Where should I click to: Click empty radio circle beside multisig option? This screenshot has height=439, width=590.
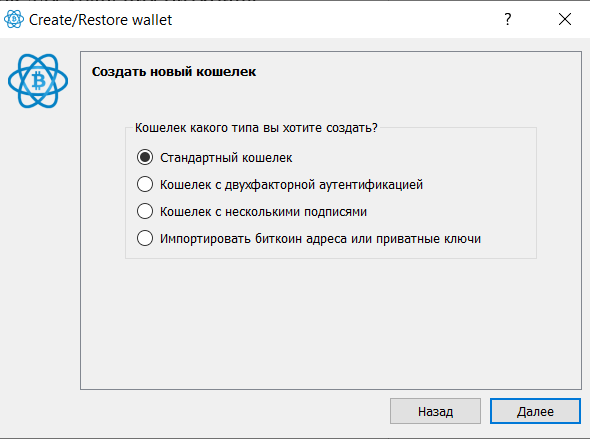click(145, 211)
